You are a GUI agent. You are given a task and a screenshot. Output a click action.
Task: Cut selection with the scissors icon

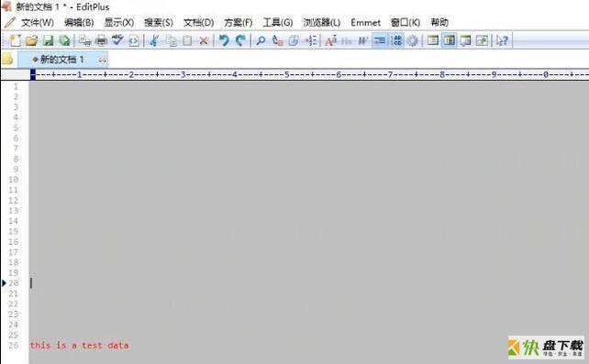coord(154,40)
